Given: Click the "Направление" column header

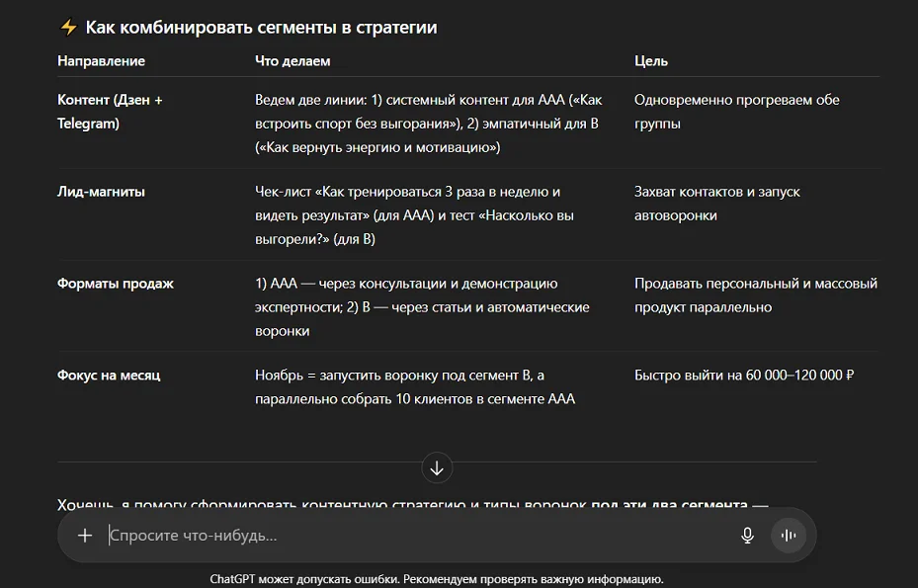Looking at the screenshot, I should (101, 61).
